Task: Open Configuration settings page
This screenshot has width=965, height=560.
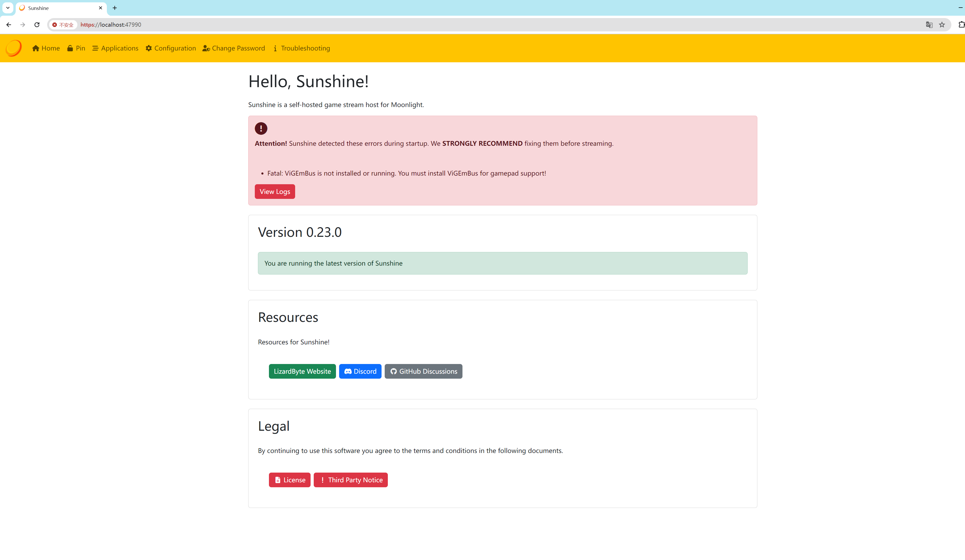Action: coord(171,48)
